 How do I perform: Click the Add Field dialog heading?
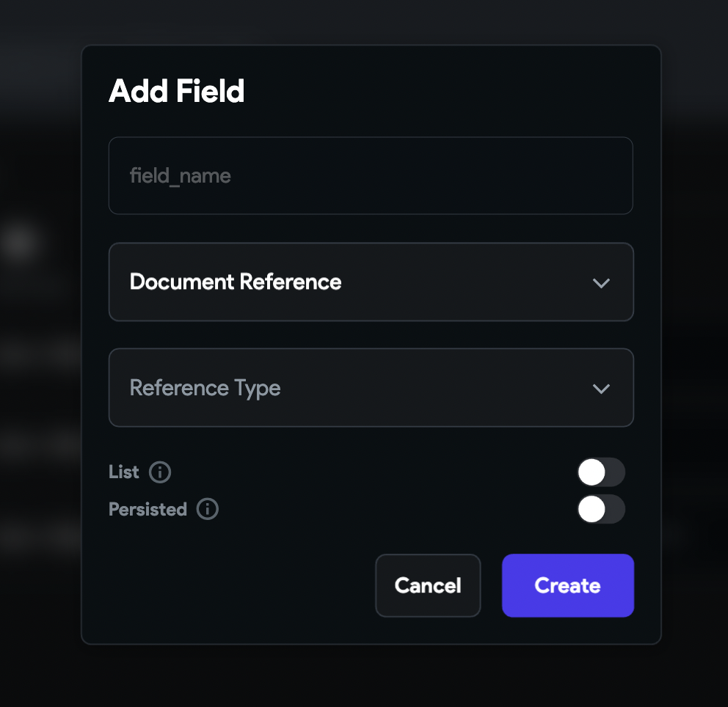click(x=176, y=92)
